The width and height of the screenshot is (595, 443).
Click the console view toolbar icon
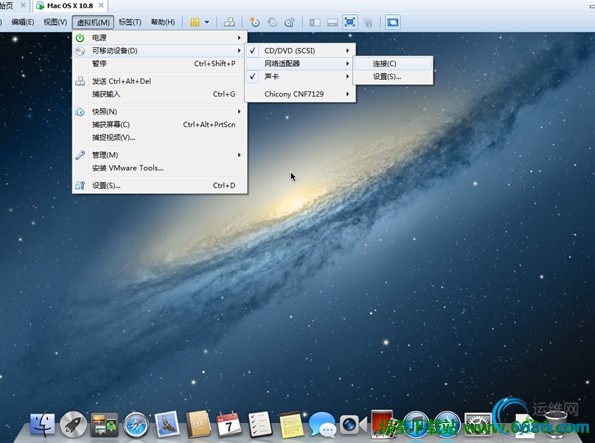393,22
